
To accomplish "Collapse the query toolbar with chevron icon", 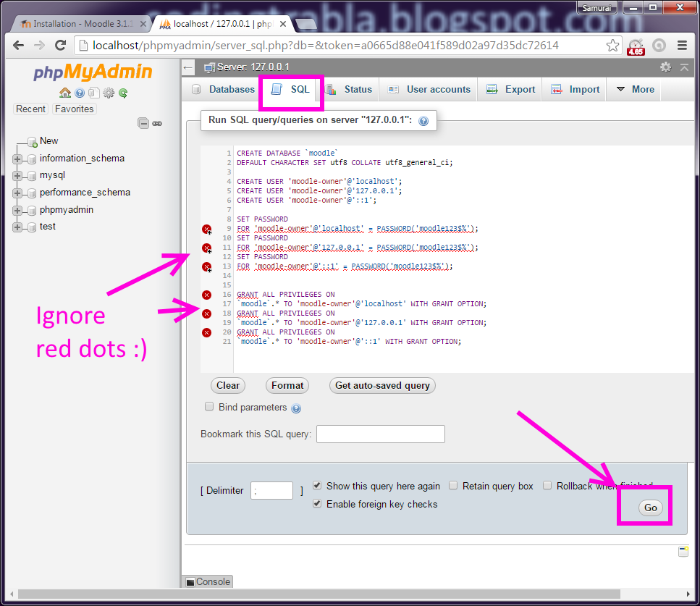I will click(x=684, y=66).
